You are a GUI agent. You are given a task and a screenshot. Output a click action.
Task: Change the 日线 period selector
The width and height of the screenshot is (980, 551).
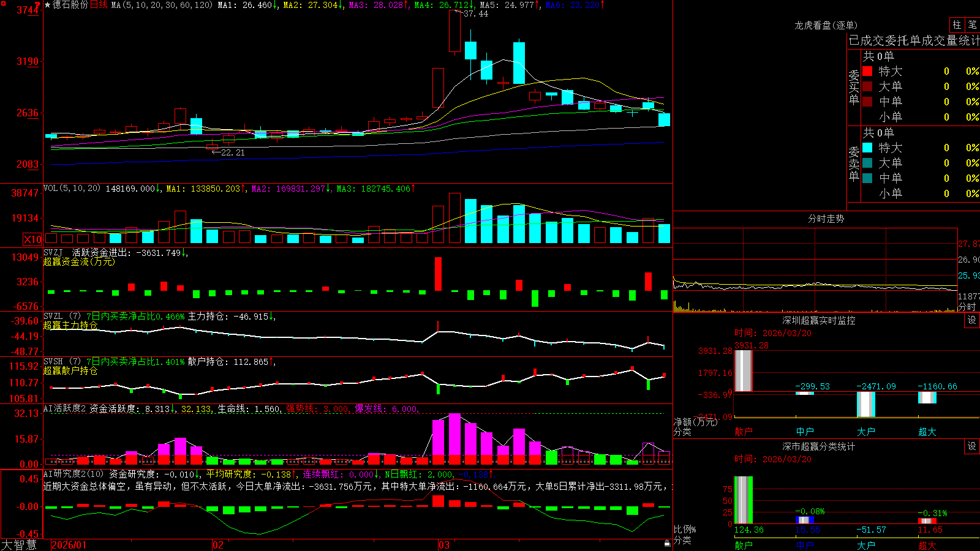(x=99, y=5)
